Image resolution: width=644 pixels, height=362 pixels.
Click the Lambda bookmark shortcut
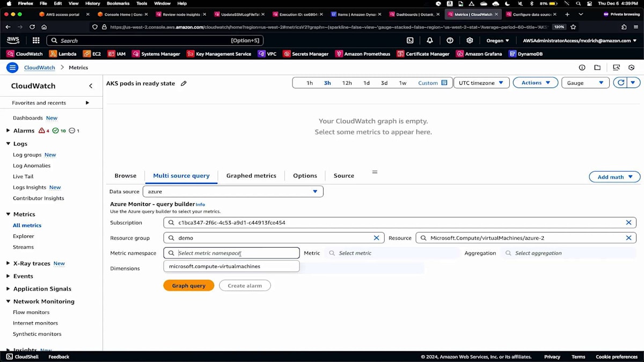63,54
